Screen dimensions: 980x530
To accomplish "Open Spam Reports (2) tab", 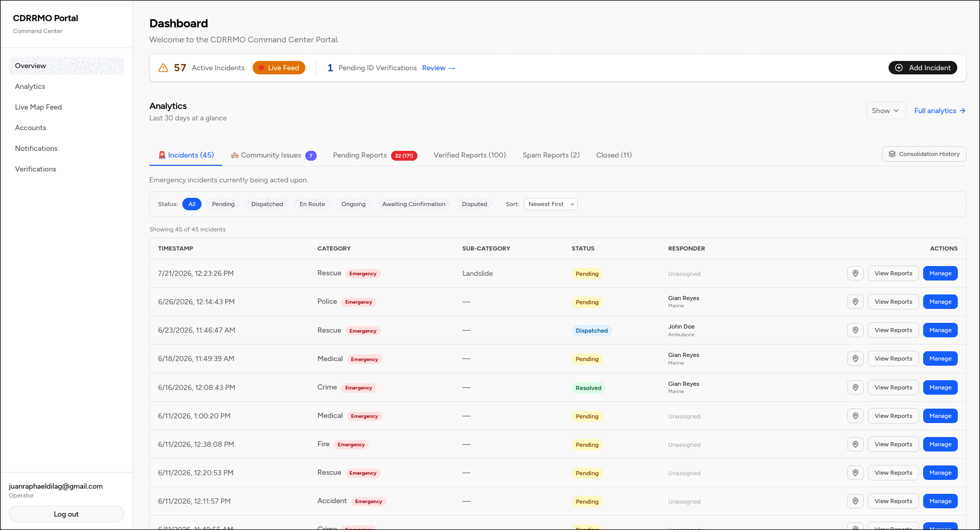I will point(551,155).
